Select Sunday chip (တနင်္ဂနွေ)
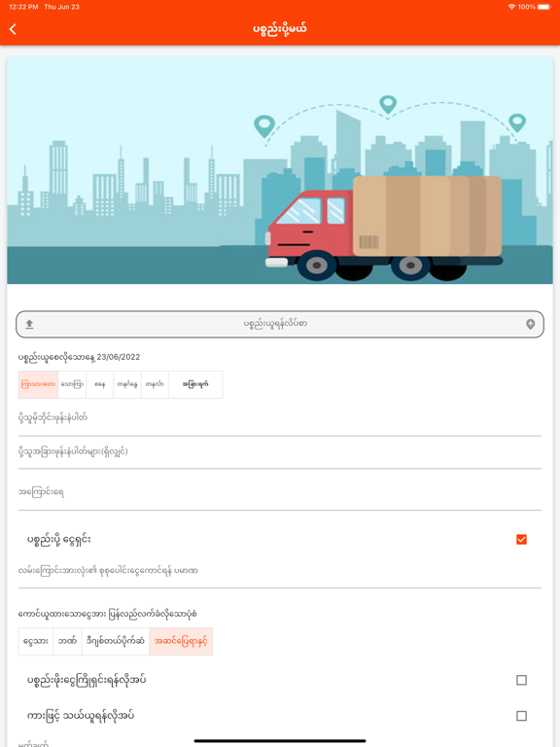The image size is (560, 747). [127, 384]
